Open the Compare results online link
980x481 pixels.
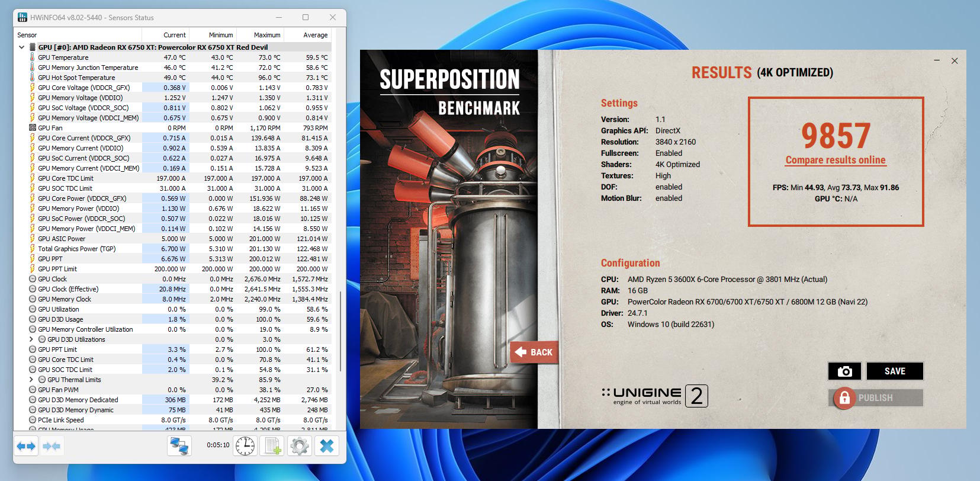click(x=836, y=160)
